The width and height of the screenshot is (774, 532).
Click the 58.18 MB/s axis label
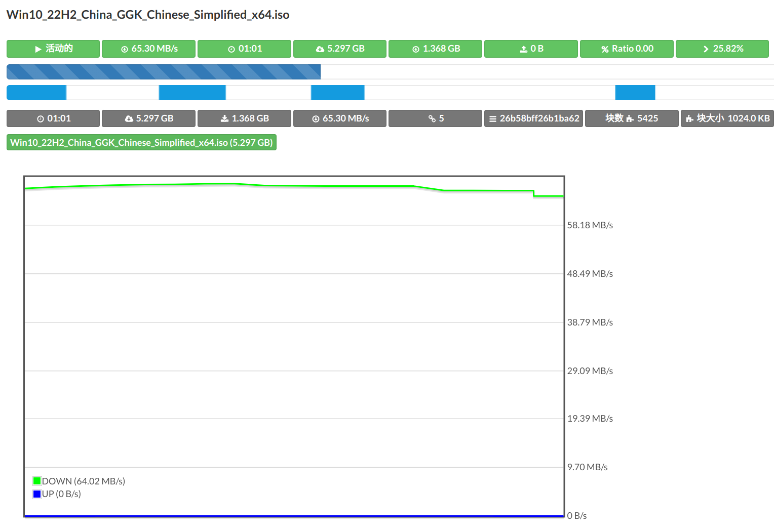pos(590,225)
